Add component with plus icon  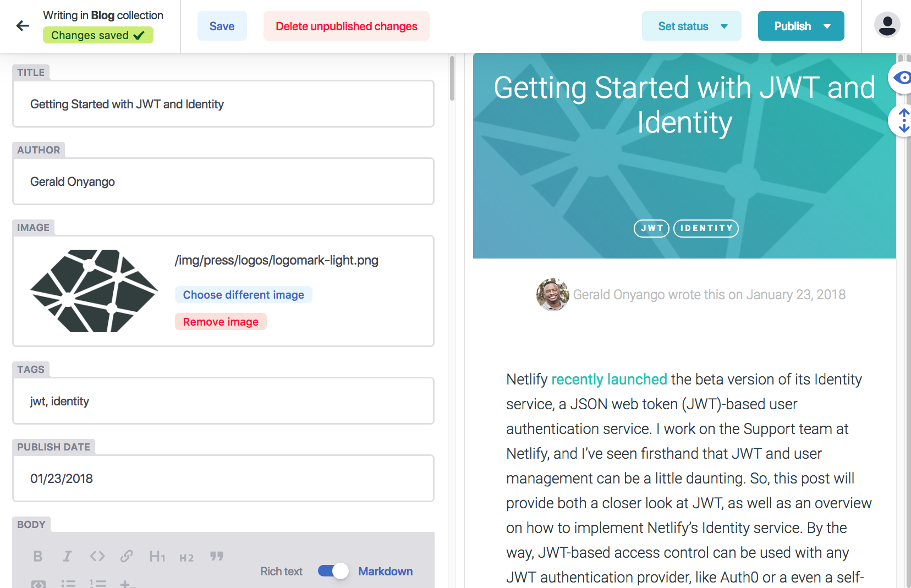coord(127,584)
